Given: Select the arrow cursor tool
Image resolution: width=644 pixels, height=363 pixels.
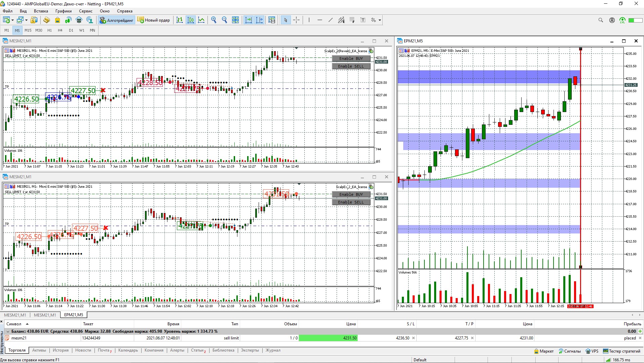Looking at the screenshot, I should [x=286, y=20].
